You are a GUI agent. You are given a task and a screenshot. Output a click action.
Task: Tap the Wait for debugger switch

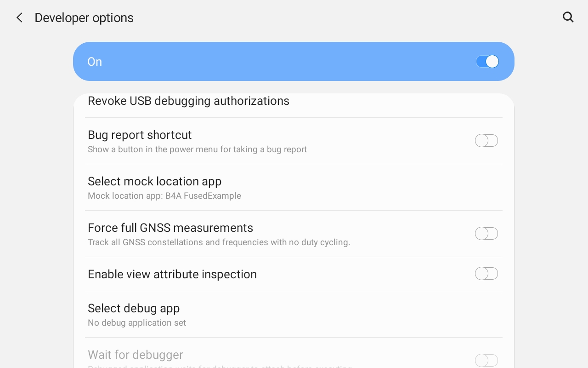[486, 360]
